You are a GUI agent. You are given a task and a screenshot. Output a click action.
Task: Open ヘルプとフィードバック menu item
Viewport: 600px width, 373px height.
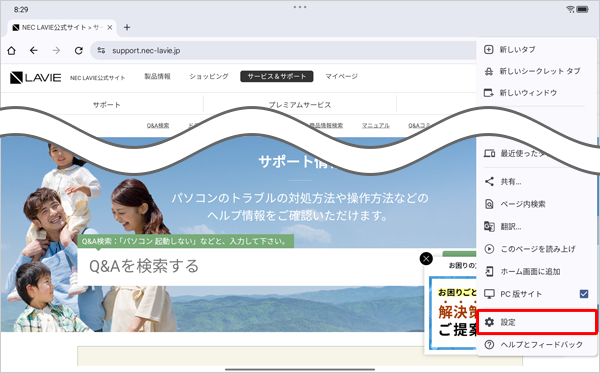click(536, 344)
